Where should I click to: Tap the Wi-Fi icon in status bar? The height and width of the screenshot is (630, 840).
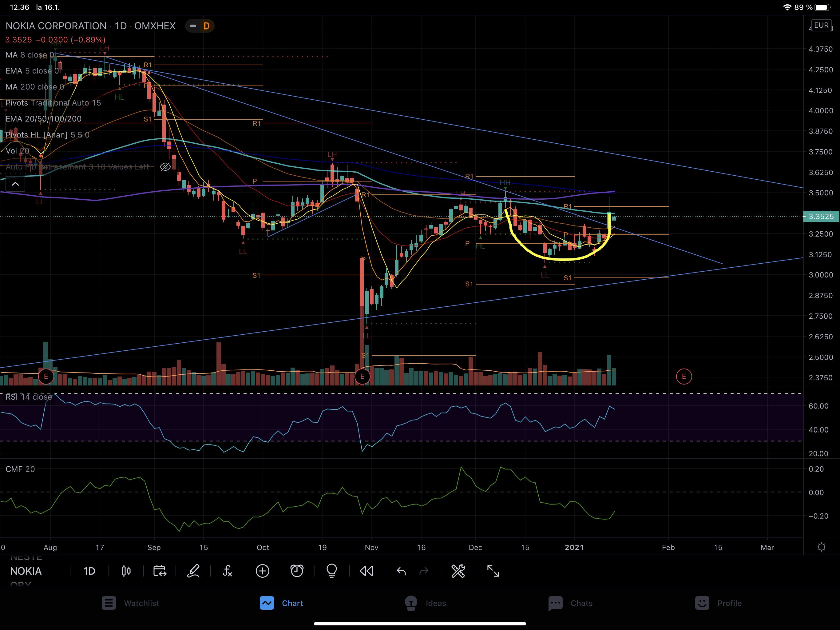tap(787, 7)
